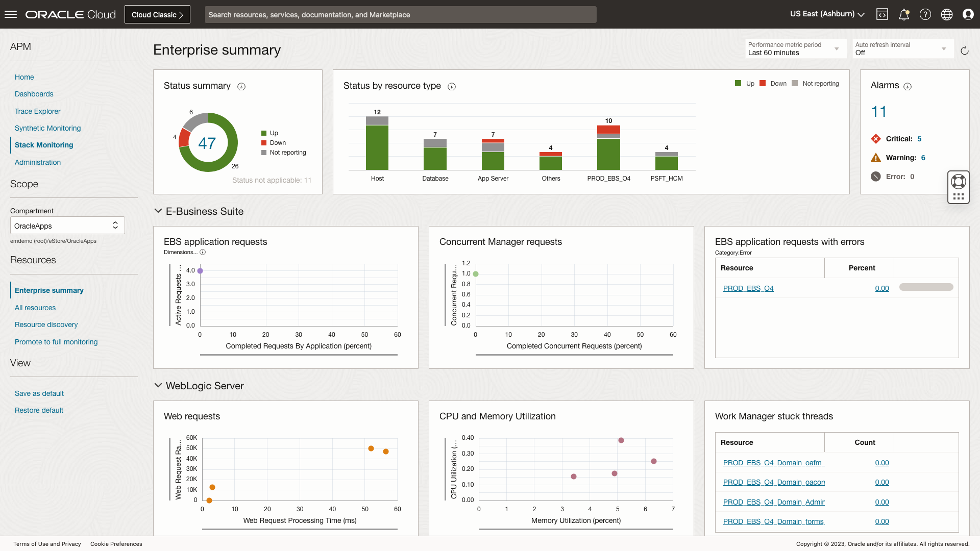Open the Cloud Shell developer tools icon
Viewport: 980px width, 551px height.
tap(882, 14)
